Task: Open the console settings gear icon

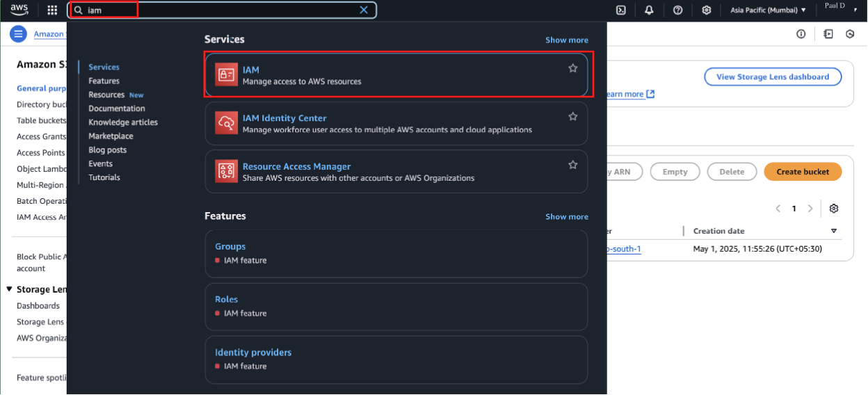Action: coord(707,10)
